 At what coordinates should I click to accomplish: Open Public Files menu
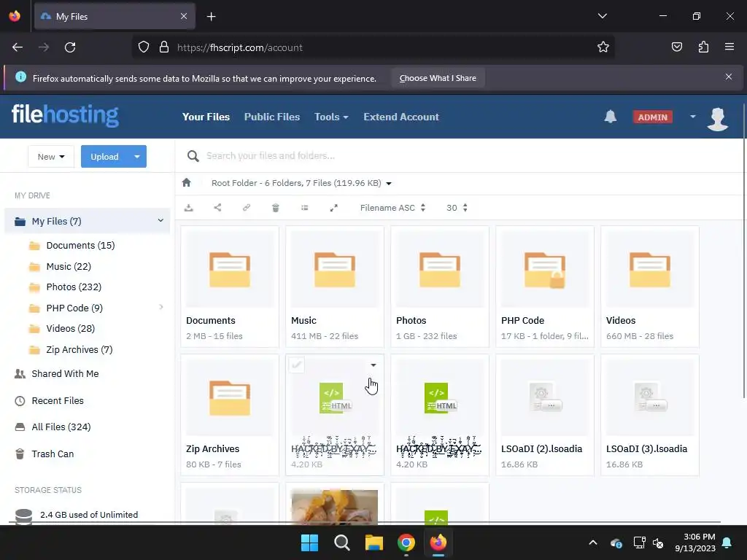pos(272,117)
